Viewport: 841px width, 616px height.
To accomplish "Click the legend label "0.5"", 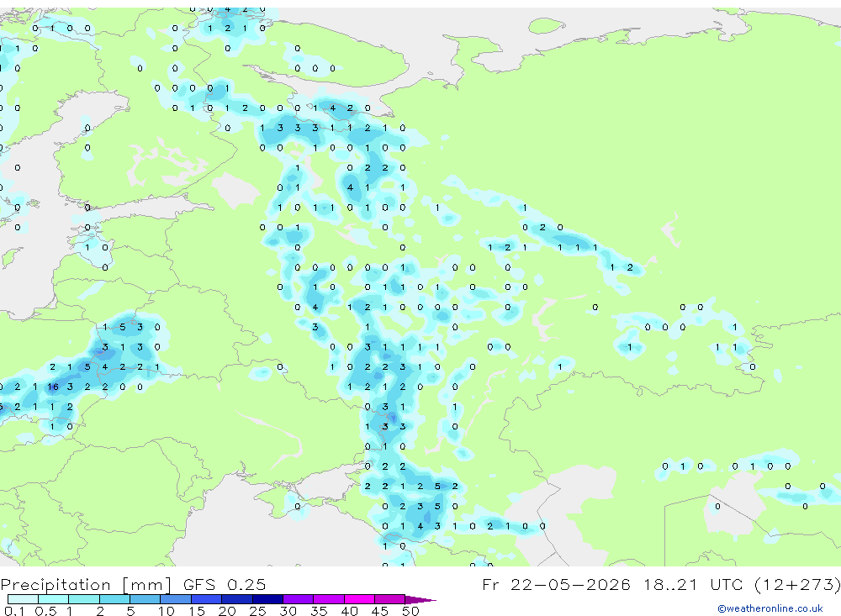I will pyautogui.click(x=45, y=611).
